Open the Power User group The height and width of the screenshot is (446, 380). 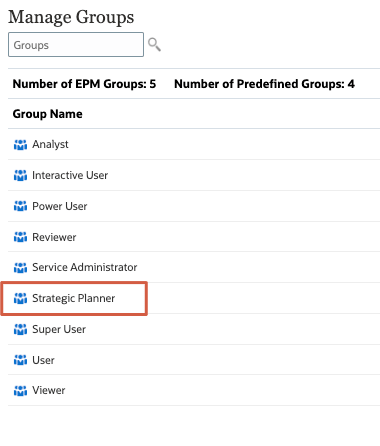[x=60, y=206]
